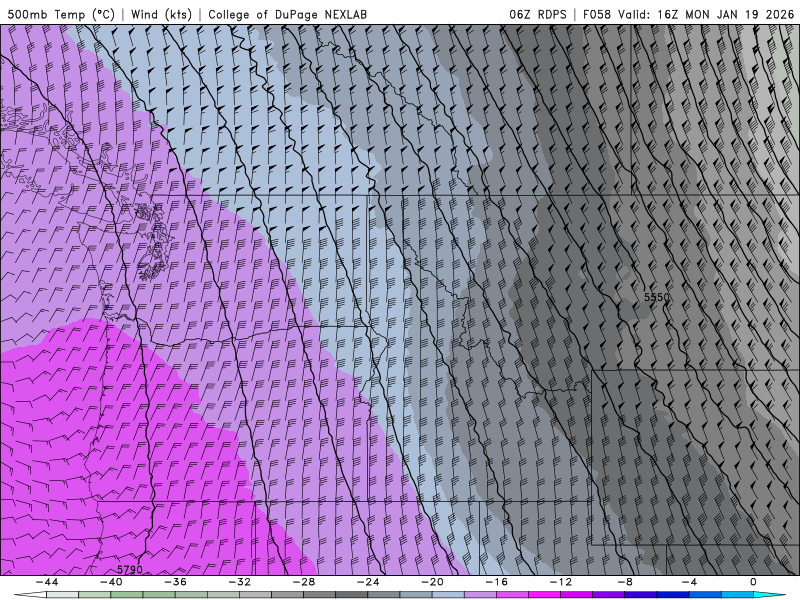The height and width of the screenshot is (600, 800).
Task: Click the '-8' color scale label
Action: pyautogui.click(x=625, y=582)
